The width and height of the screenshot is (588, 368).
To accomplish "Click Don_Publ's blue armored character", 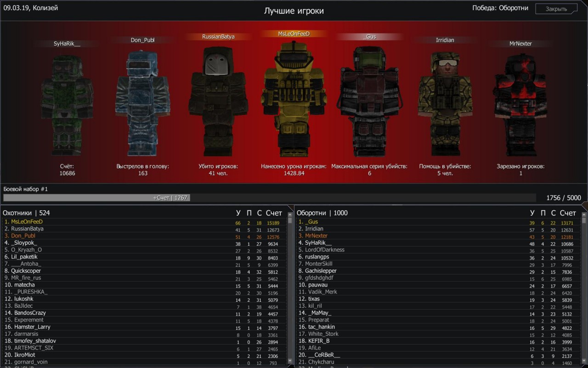I will (143, 103).
